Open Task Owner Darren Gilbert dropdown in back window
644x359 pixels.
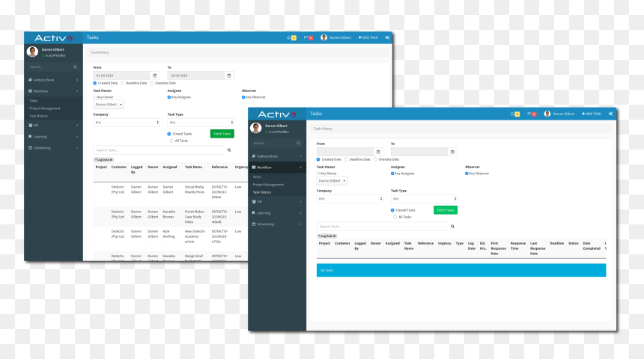click(x=109, y=105)
